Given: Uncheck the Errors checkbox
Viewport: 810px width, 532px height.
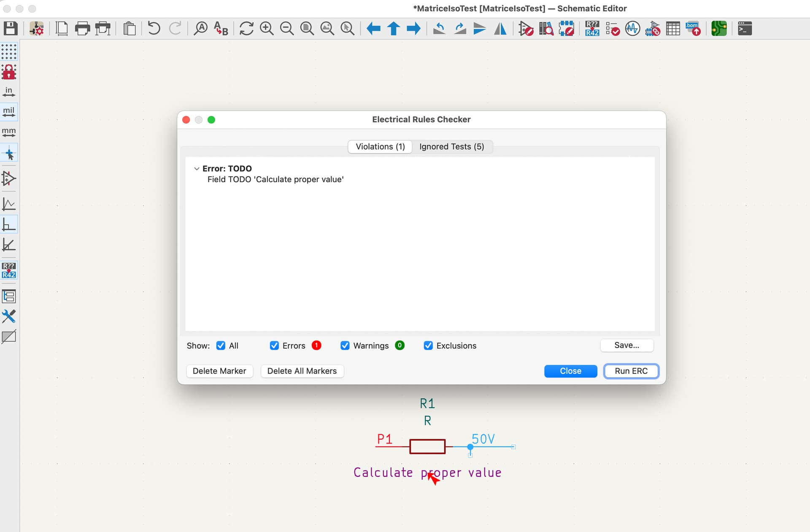Looking at the screenshot, I should (x=274, y=346).
